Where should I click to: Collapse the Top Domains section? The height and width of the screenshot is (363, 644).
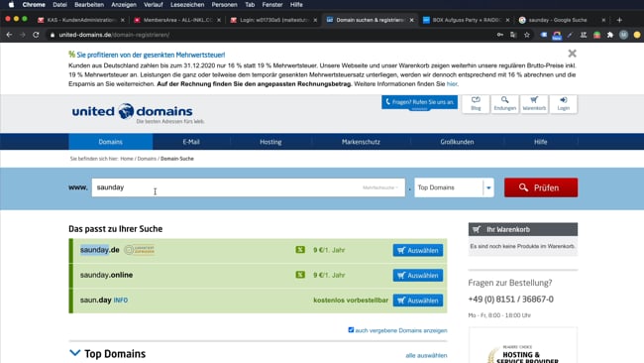tap(74, 353)
